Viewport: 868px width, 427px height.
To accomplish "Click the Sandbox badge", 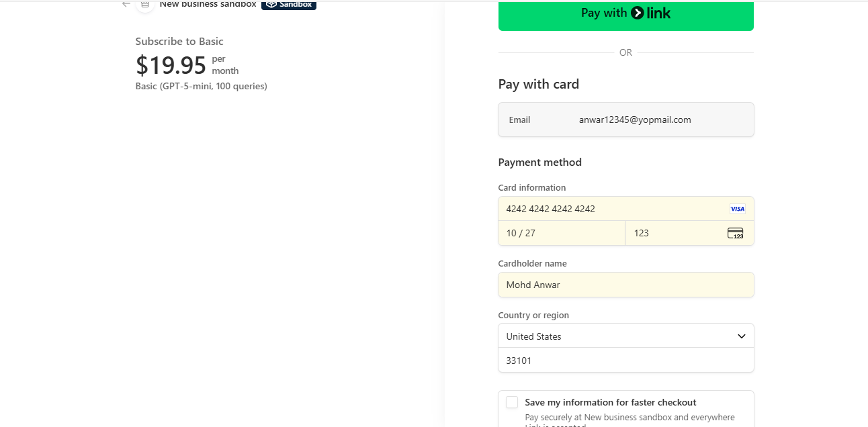I will [289, 5].
